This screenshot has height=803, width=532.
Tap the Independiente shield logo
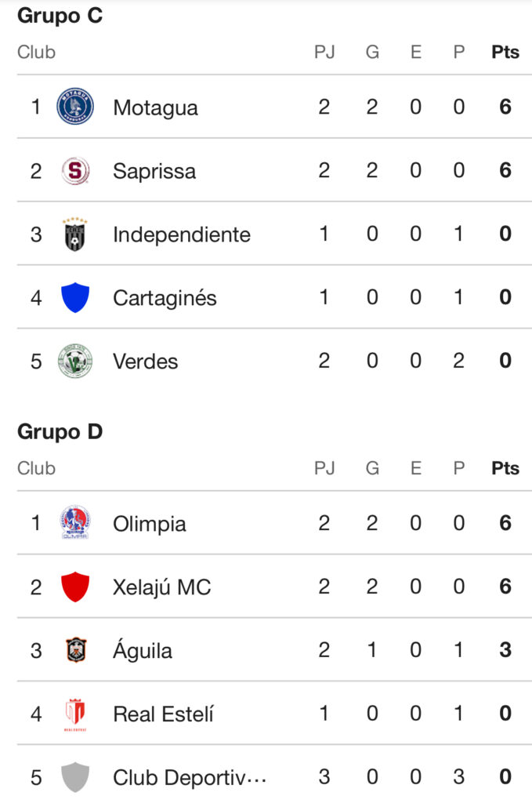(75, 234)
